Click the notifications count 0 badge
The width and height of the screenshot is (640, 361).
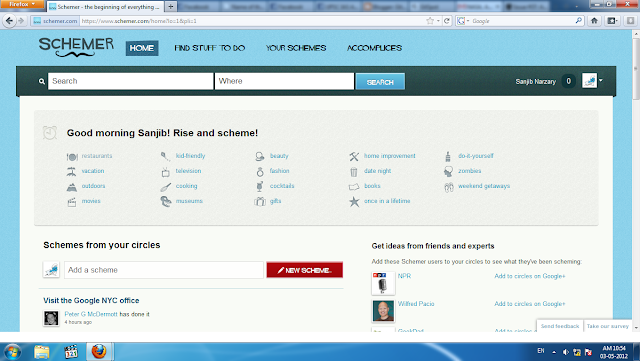(569, 81)
